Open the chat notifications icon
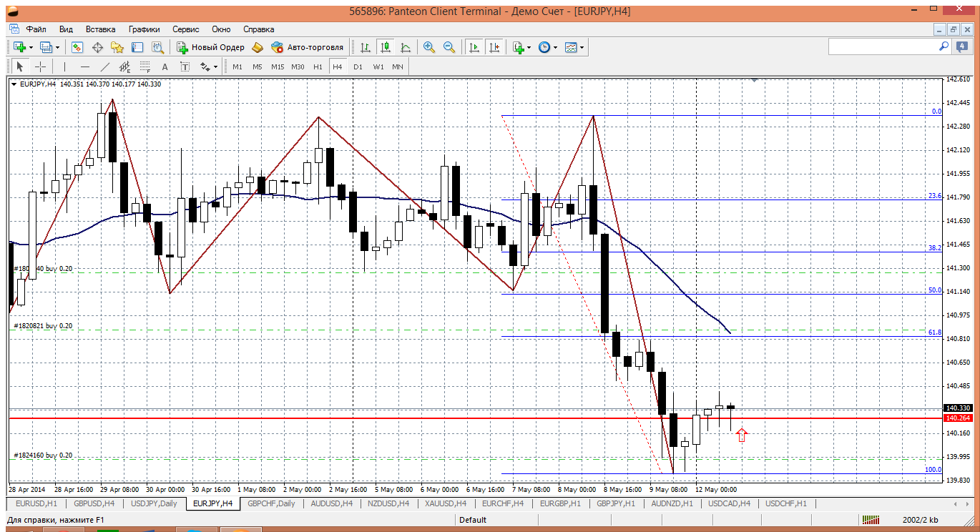980x532 pixels. (x=962, y=46)
